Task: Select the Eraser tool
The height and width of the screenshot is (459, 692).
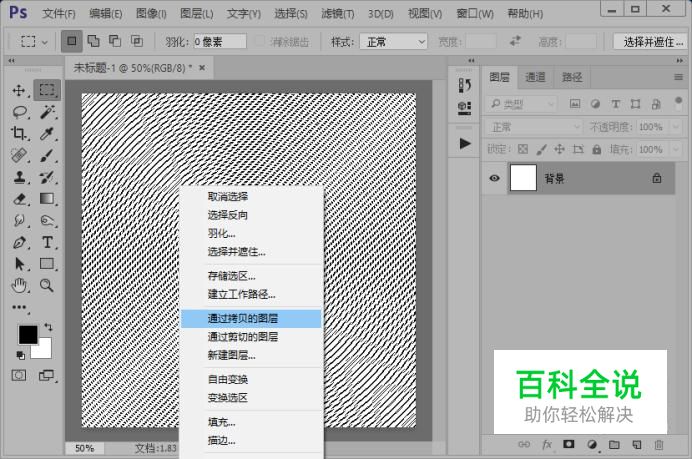Action: point(19,199)
